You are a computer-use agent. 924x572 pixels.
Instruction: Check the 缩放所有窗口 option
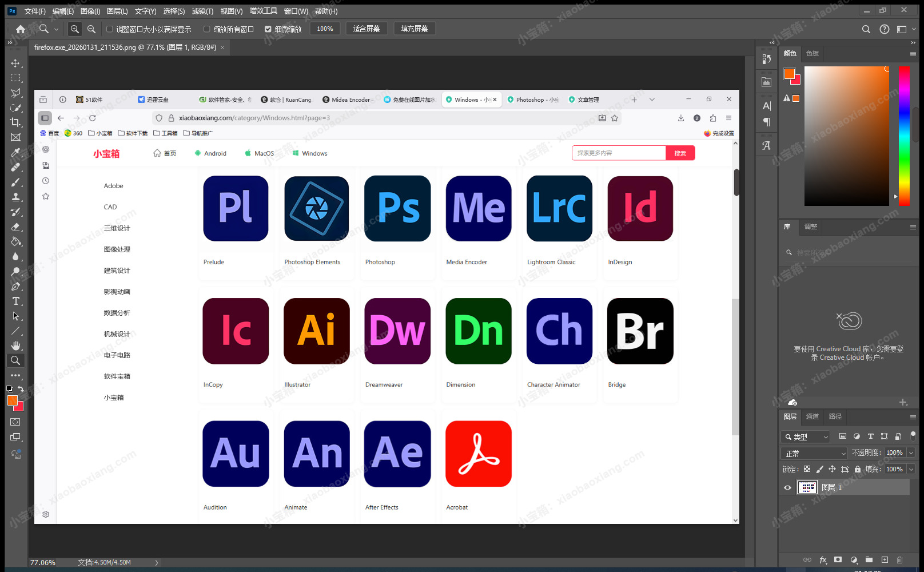click(x=207, y=29)
